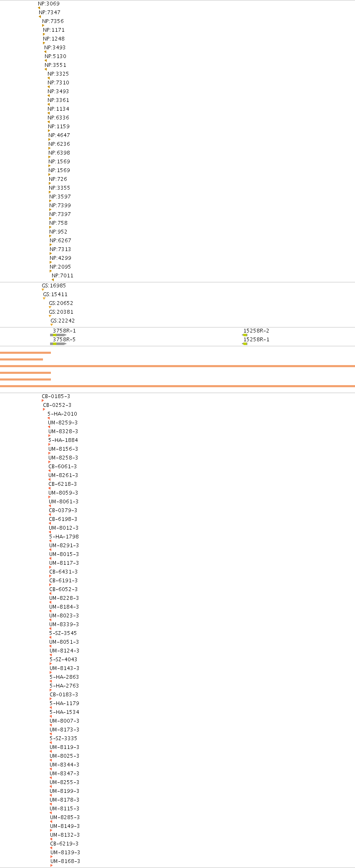Image resolution: width=355 pixels, height=868 pixels.
Task: Select feature GS:15411
Action: point(55,294)
